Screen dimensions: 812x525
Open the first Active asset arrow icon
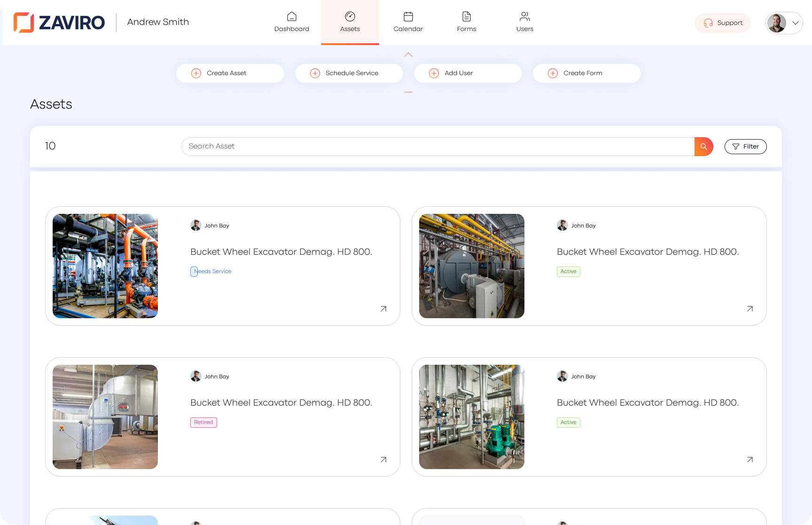pyautogui.click(x=750, y=309)
